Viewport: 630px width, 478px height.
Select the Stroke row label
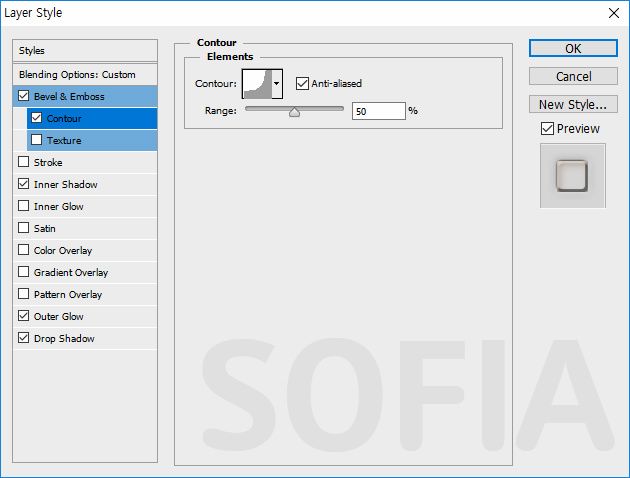click(x=48, y=163)
